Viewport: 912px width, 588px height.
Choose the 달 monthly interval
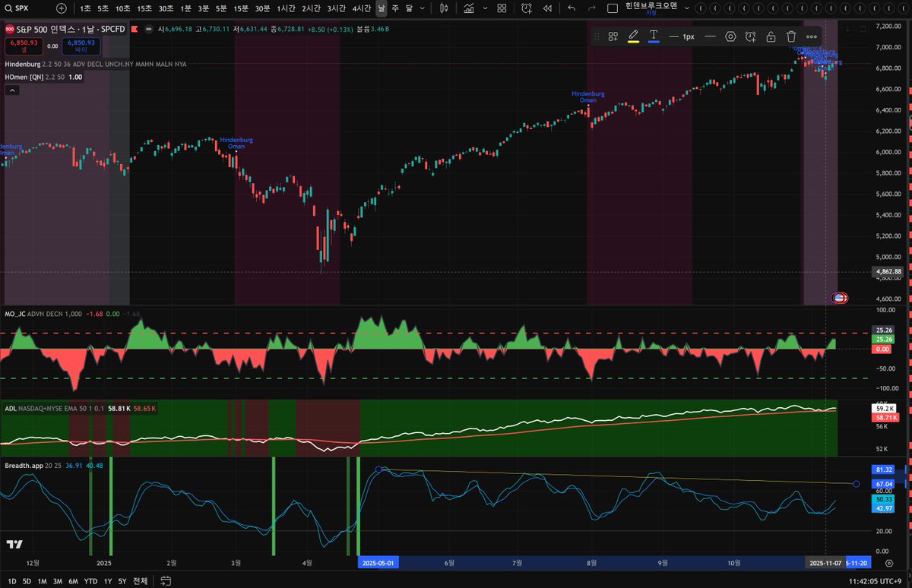click(x=409, y=8)
